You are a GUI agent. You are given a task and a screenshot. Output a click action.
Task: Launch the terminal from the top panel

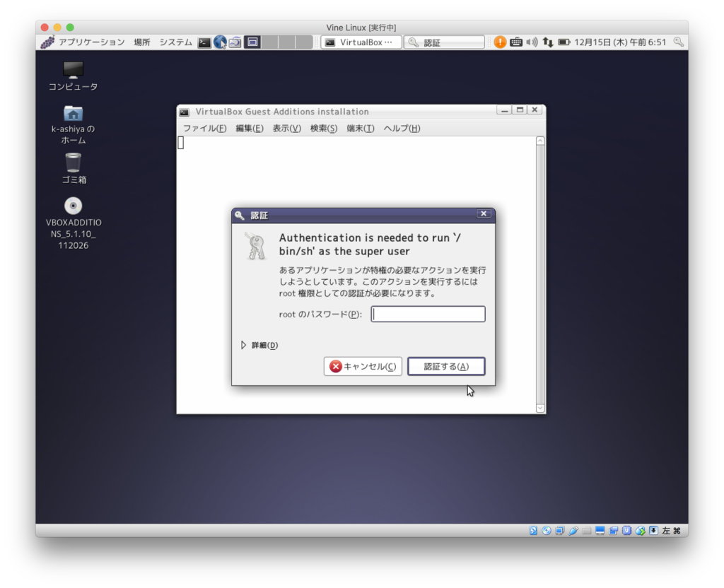point(204,42)
